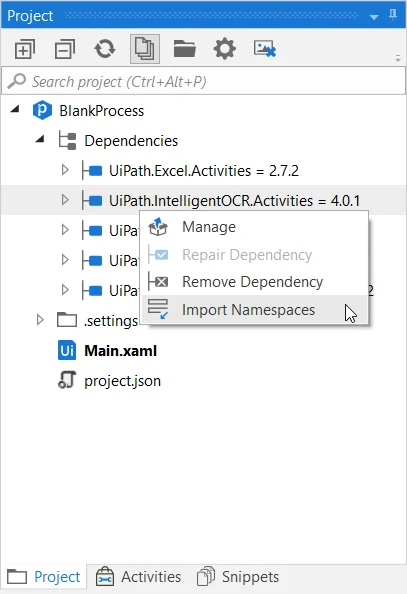
Task: Collapse the Dependencies node
Action: (x=40, y=139)
